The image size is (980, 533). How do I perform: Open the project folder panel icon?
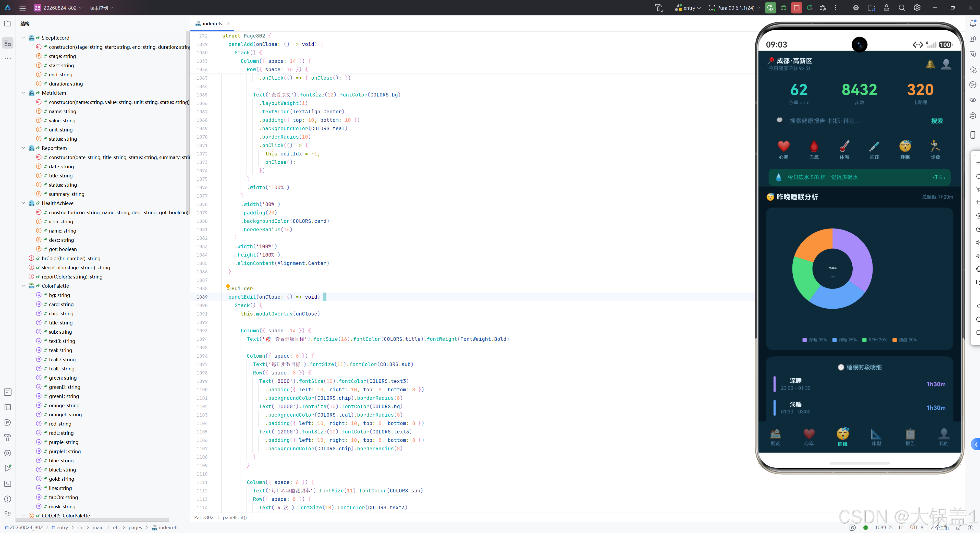pos(8,23)
